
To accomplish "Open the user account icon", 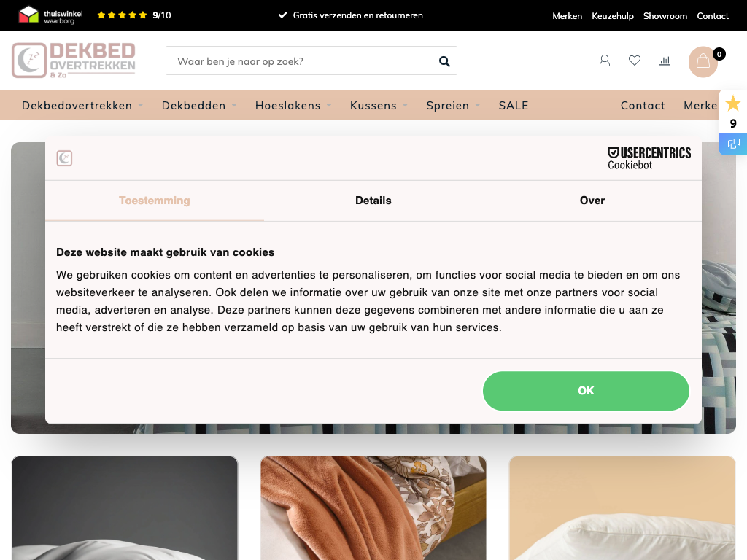I will (x=605, y=61).
